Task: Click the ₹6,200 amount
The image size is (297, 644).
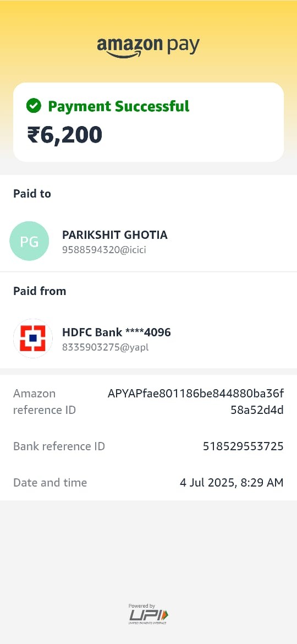Action: coord(64,135)
